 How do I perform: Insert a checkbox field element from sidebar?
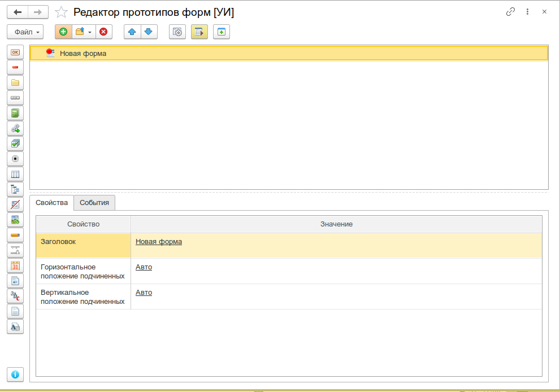click(x=15, y=143)
